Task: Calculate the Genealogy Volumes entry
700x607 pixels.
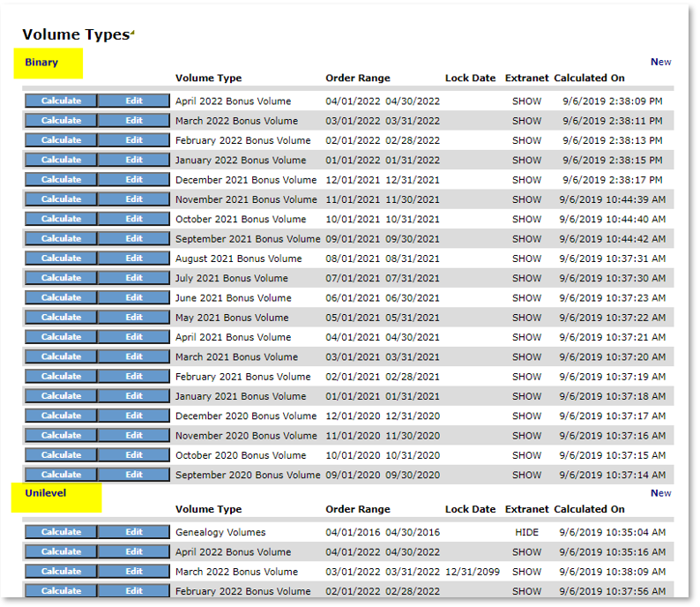Action: point(61,532)
